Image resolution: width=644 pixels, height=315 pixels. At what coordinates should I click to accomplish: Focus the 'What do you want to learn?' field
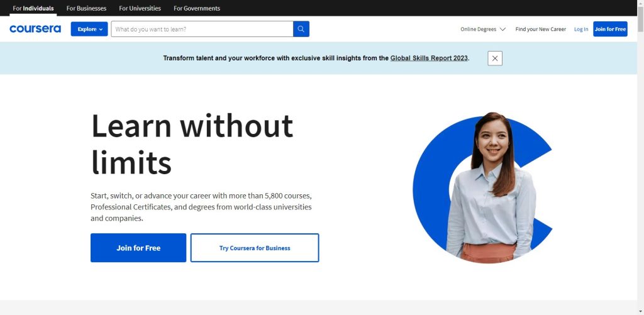(202, 29)
